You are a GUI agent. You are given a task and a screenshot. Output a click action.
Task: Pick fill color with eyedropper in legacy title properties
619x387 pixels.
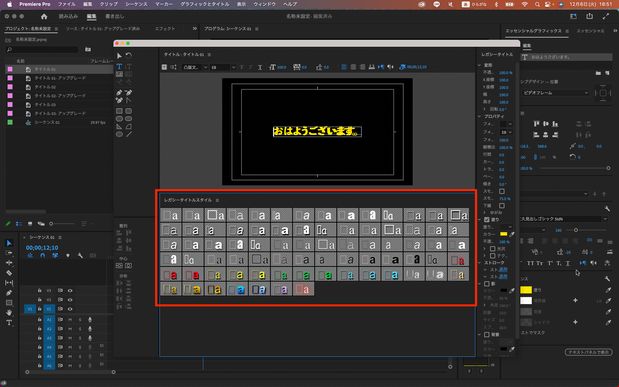coord(512,234)
